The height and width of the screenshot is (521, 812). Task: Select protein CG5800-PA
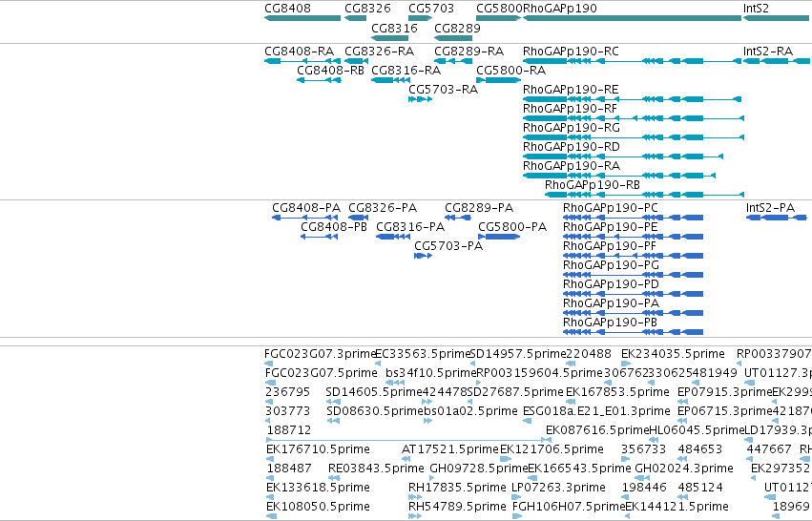coord(499,237)
